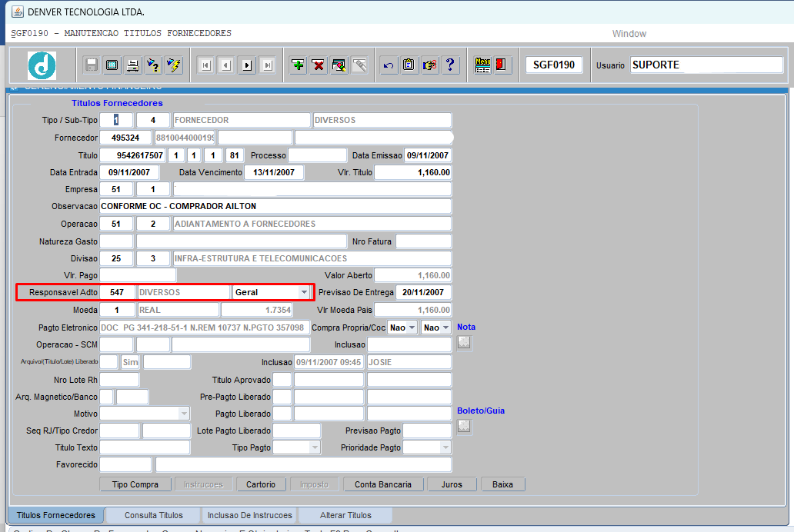Image resolution: width=794 pixels, height=532 pixels.
Task: Click the printer icon in toolbar
Action: [x=132, y=65]
